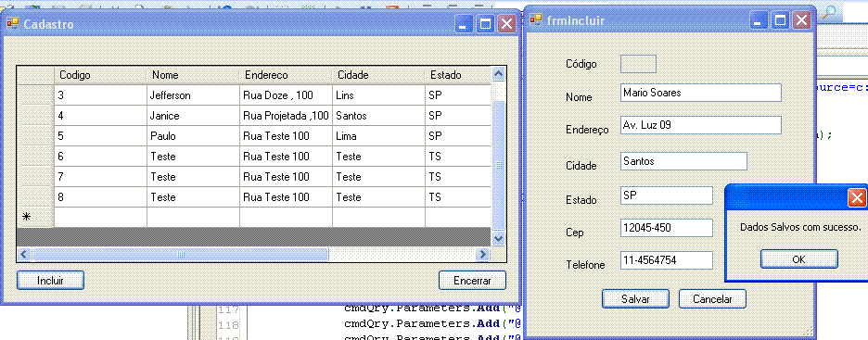The height and width of the screenshot is (340, 868).
Task: Click the Estado cell 'TS' in row 8
Action: coord(458,197)
